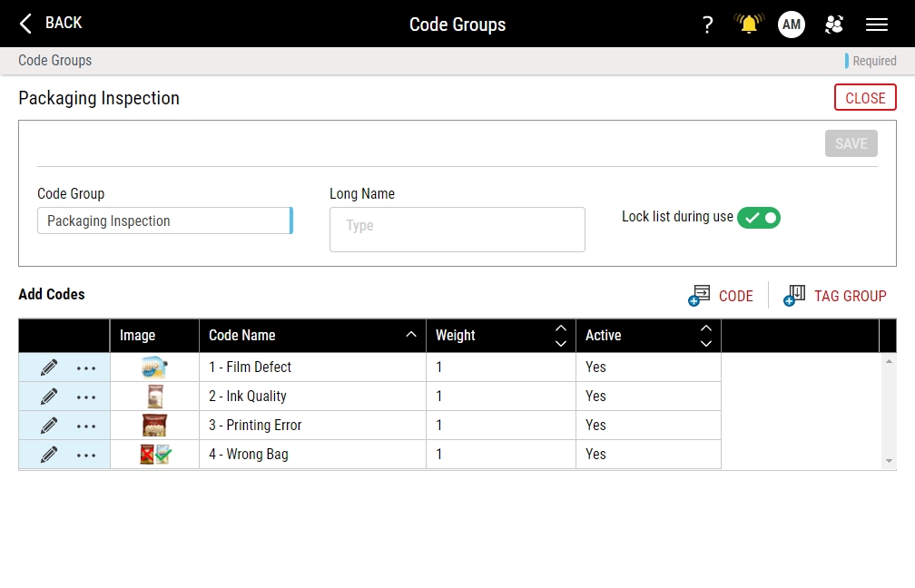Viewport: 915px width, 588px height.
Task: Select the Code Groups breadcrumb
Action: coord(54,60)
